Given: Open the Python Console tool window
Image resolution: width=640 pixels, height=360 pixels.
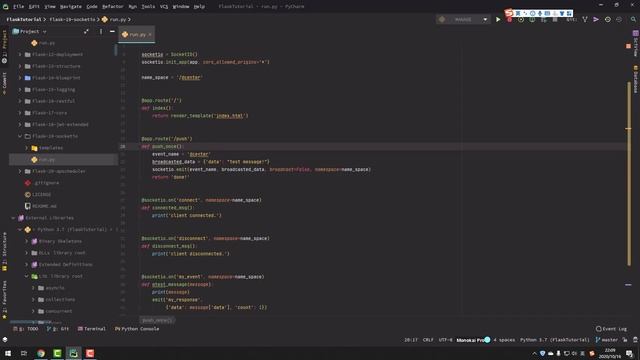Looking at the screenshot, I should pyautogui.click(x=137, y=329).
